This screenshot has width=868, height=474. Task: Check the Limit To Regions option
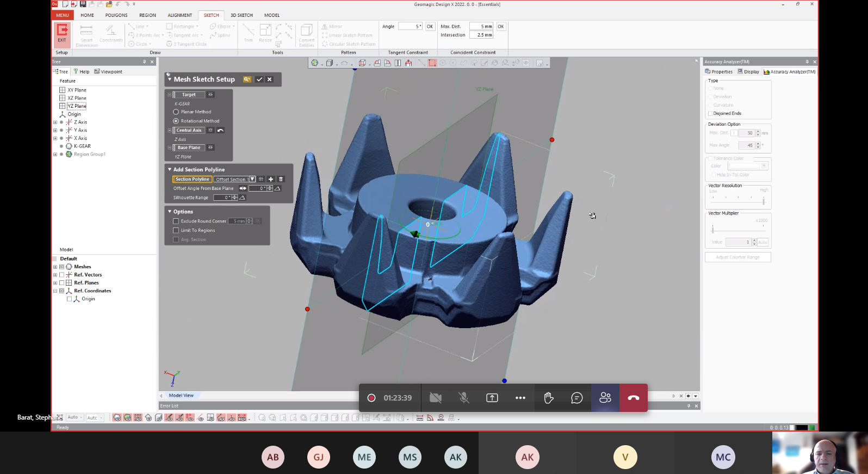click(176, 231)
